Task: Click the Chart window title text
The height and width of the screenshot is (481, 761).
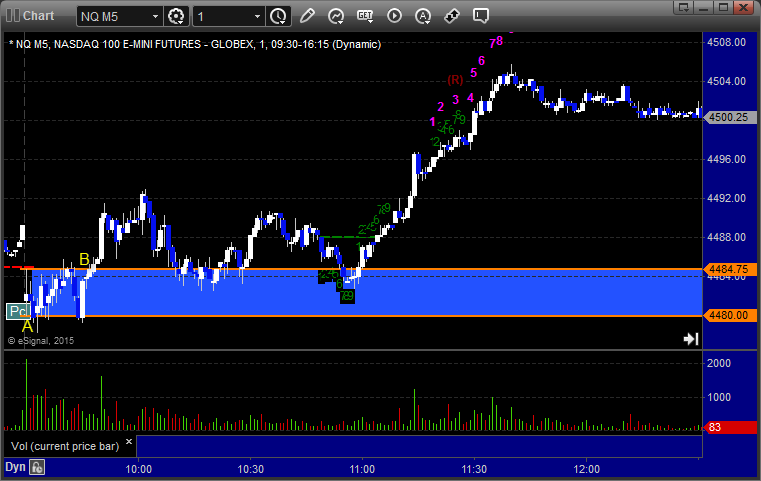Action: pos(38,16)
